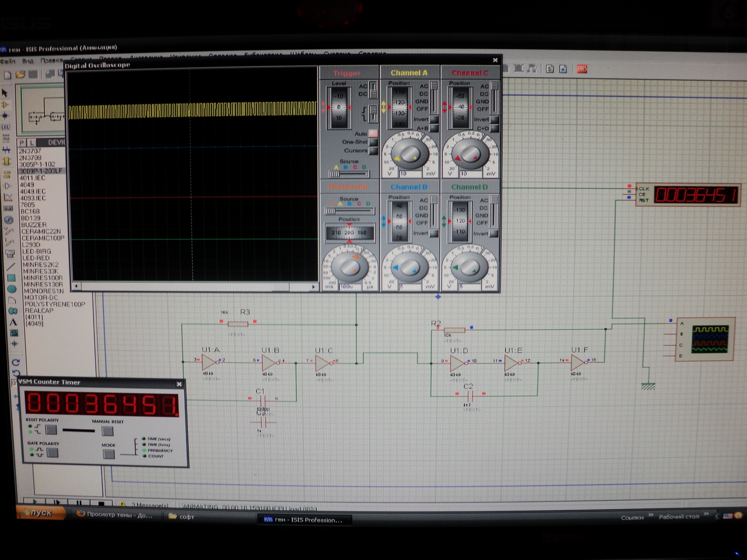Select the 2D text tool
The height and width of the screenshot is (560, 747).
click(x=13, y=322)
